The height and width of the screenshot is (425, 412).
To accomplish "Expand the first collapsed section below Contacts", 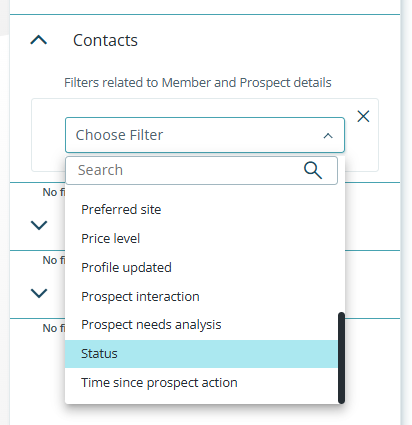I will click(39, 225).
